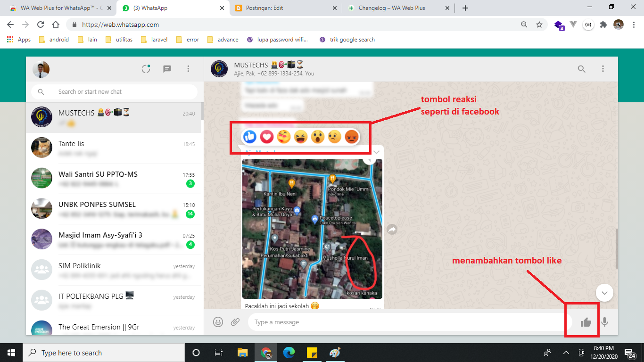Click the MUSTECHS group title in header

pos(268,65)
